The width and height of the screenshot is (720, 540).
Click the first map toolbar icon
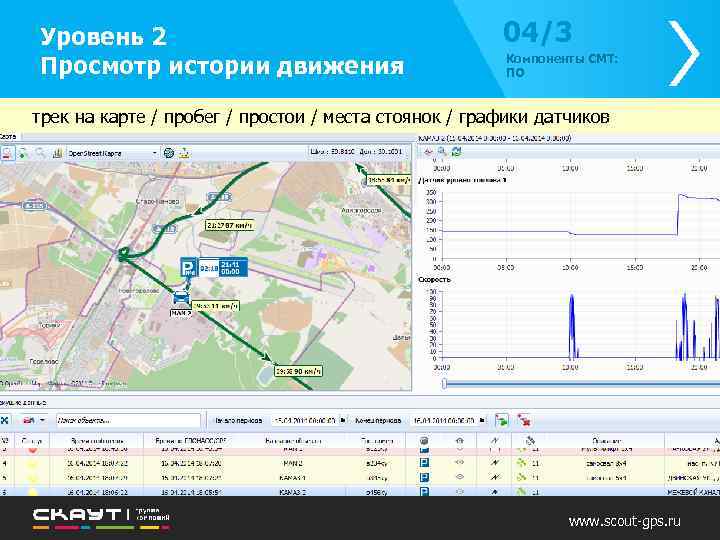(x=6, y=153)
